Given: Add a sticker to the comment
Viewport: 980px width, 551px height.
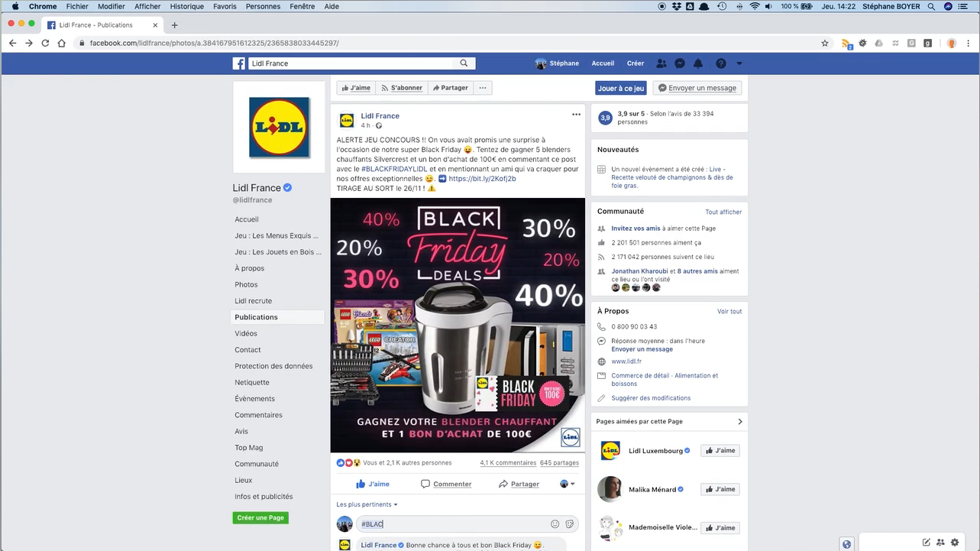Looking at the screenshot, I should (570, 524).
